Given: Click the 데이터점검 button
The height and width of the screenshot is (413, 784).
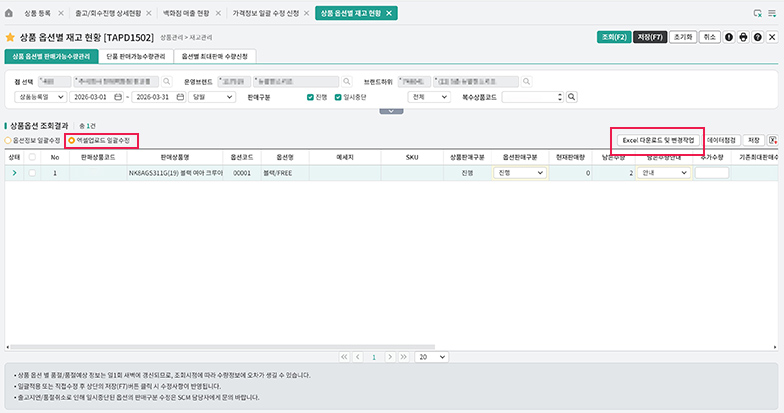Looking at the screenshot, I should click(x=721, y=140).
